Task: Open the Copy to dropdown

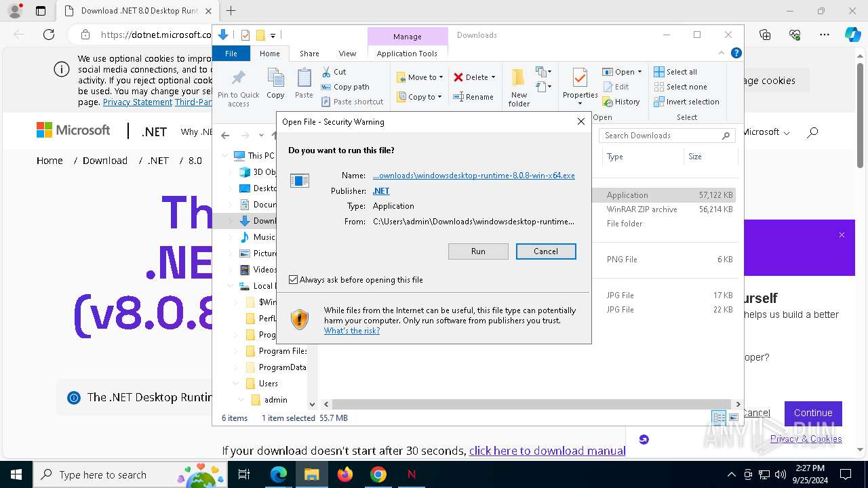Action: pos(419,97)
